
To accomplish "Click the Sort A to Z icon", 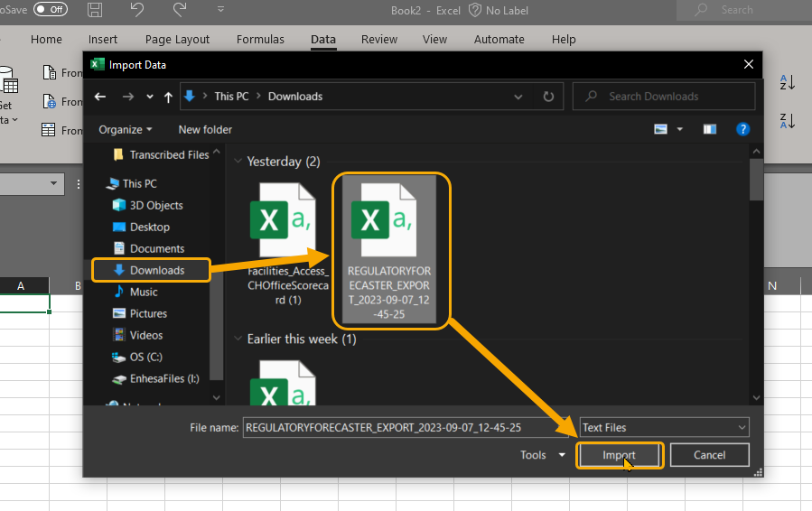I will pyautogui.click(x=787, y=82).
